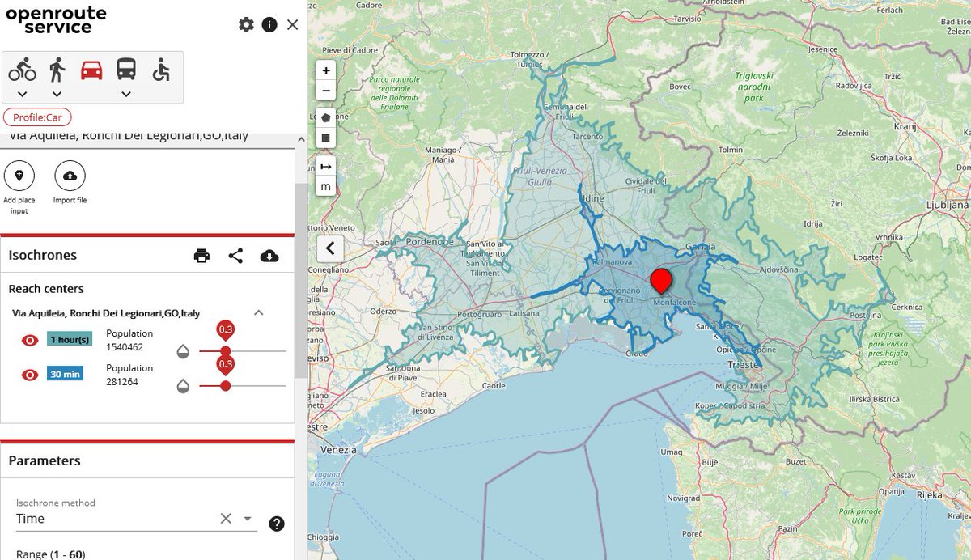The height and width of the screenshot is (560, 971).
Task: Click Ljubljana label on the map
Action: point(948,206)
